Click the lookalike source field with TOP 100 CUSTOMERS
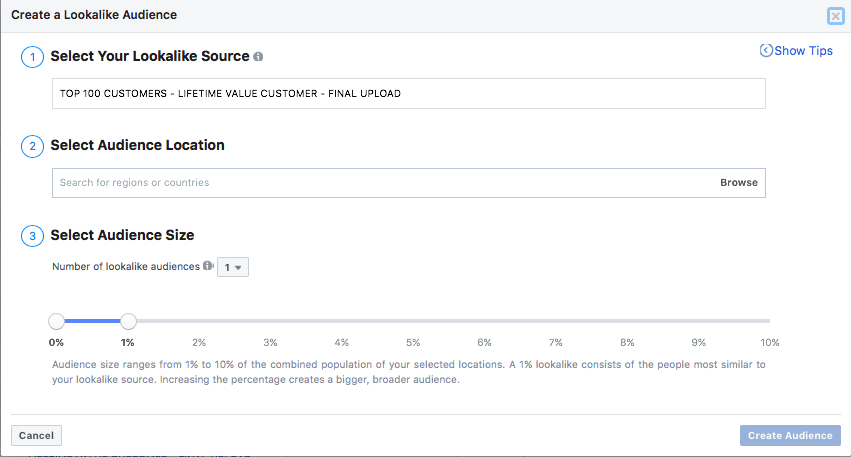The height and width of the screenshot is (457, 851). 408,94
